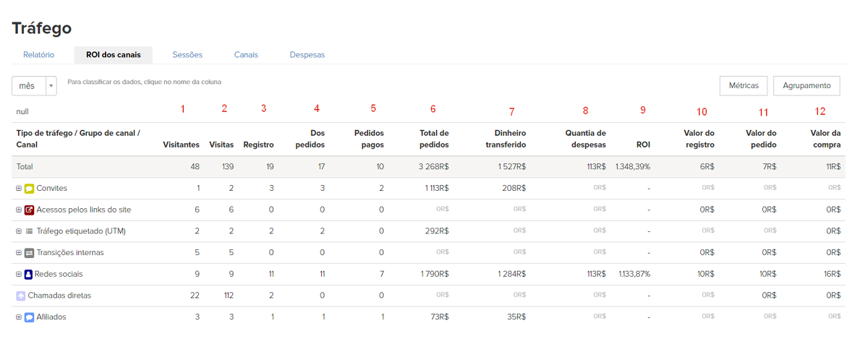Sort table by ROI column header
The width and height of the screenshot is (868, 352).
click(642, 145)
